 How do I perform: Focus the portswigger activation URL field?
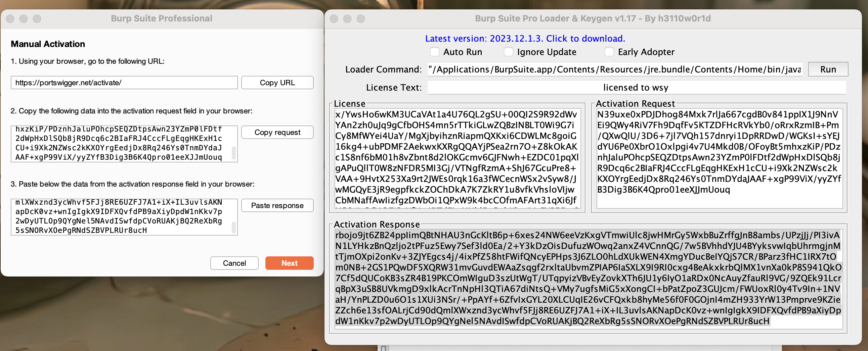pyautogui.click(x=124, y=83)
